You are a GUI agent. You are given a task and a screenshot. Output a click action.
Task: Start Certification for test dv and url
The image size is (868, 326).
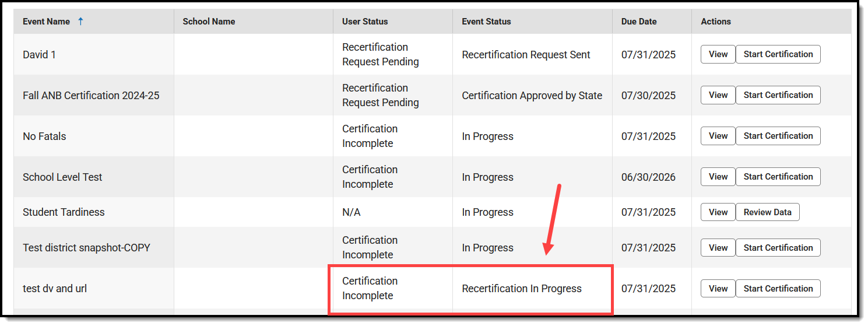pyautogui.click(x=778, y=289)
